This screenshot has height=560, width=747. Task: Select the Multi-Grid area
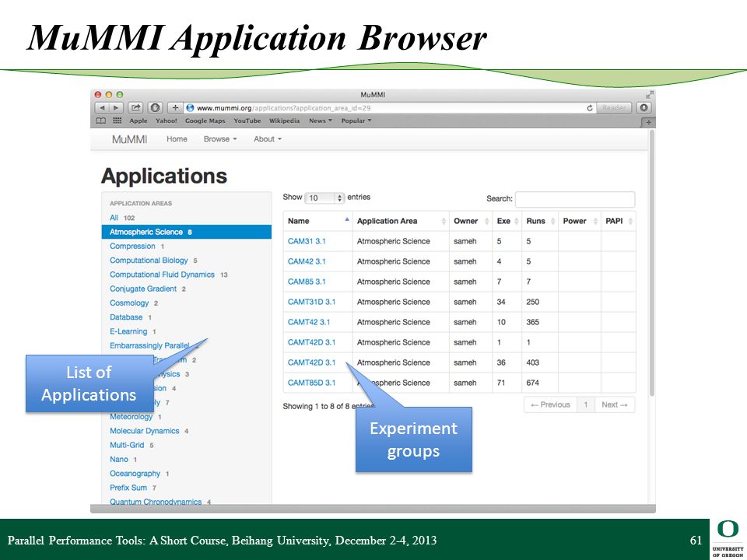127,445
